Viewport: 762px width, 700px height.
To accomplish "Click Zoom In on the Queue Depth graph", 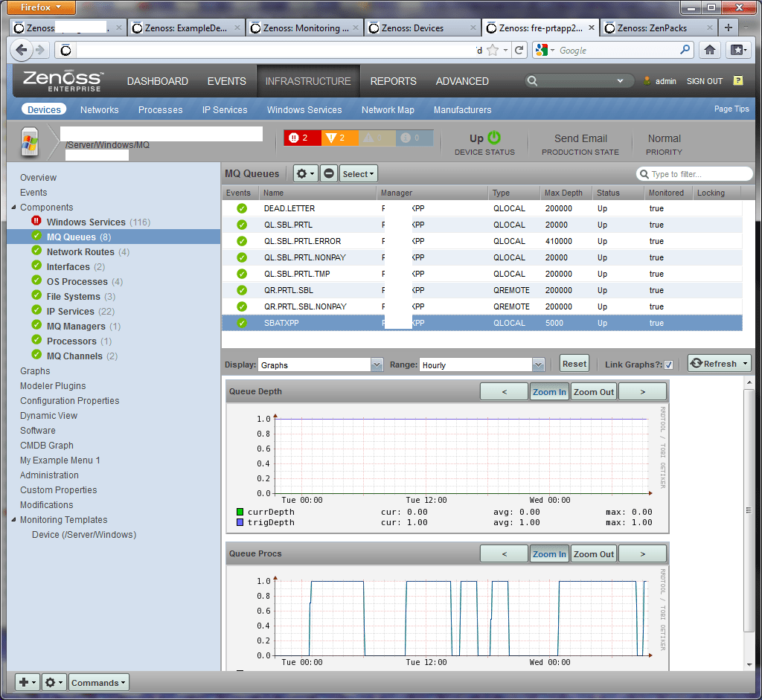I will point(549,391).
